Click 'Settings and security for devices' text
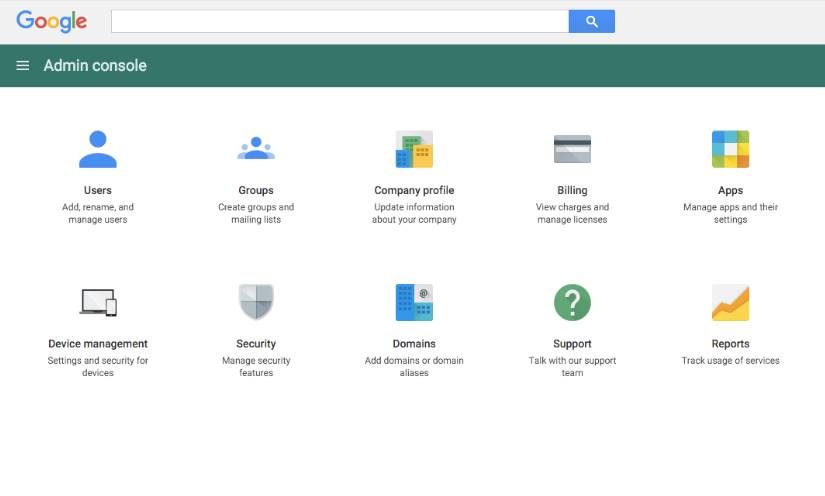The height and width of the screenshot is (496, 825). tap(98, 367)
